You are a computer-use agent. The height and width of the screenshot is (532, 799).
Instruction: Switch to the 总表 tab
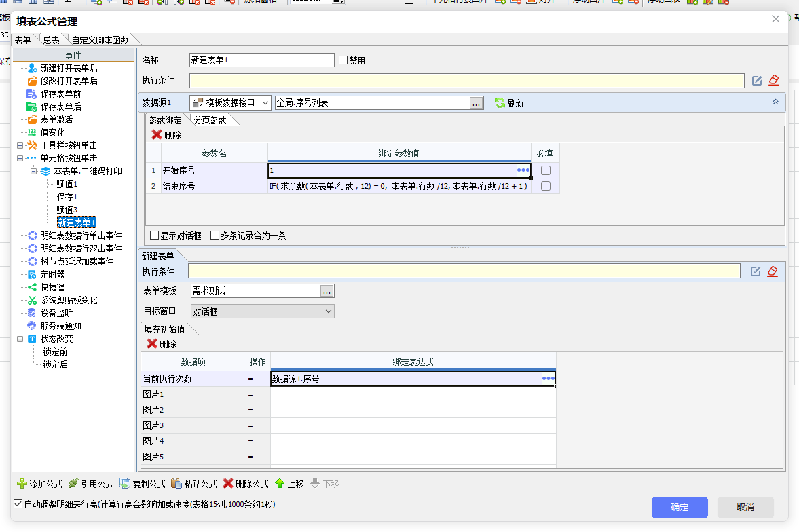click(x=51, y=40)
